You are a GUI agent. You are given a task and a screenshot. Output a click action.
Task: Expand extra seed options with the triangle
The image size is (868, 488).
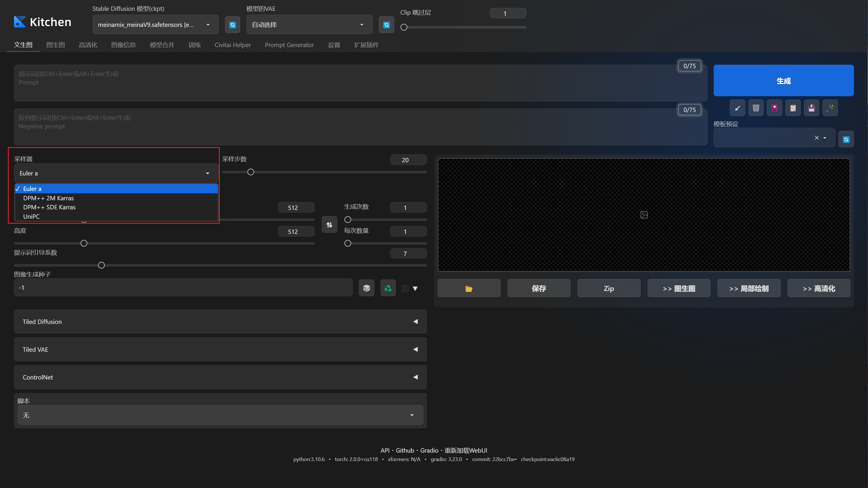[415, 289]
